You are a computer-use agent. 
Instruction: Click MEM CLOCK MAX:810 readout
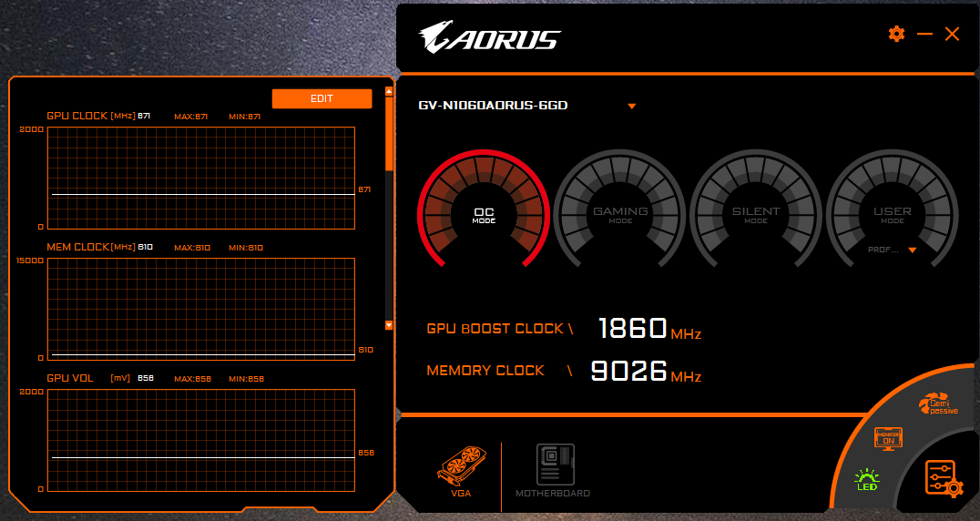pyautogui.click(x=192, y=248)
